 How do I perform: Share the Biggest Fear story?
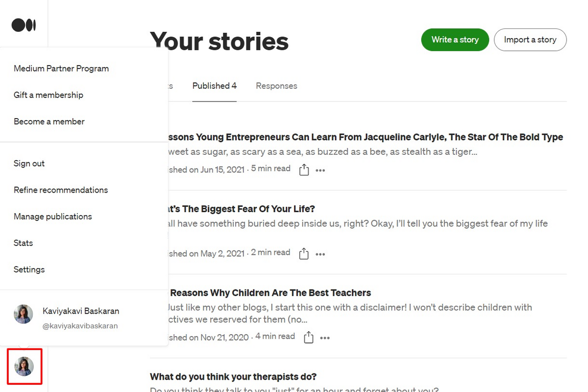click(x=304, y=254)
